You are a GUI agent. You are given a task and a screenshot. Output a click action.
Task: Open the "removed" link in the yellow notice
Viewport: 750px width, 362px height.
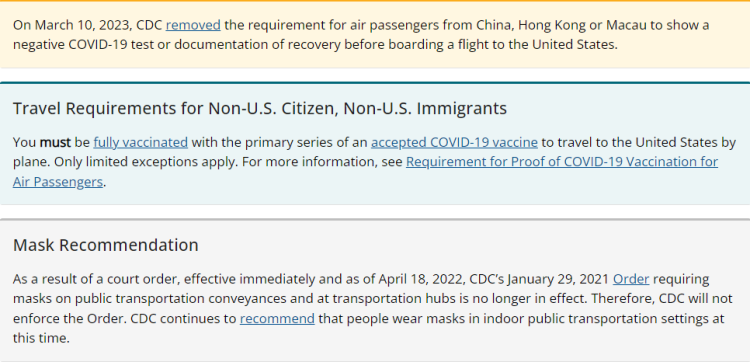tap(193, 25)
